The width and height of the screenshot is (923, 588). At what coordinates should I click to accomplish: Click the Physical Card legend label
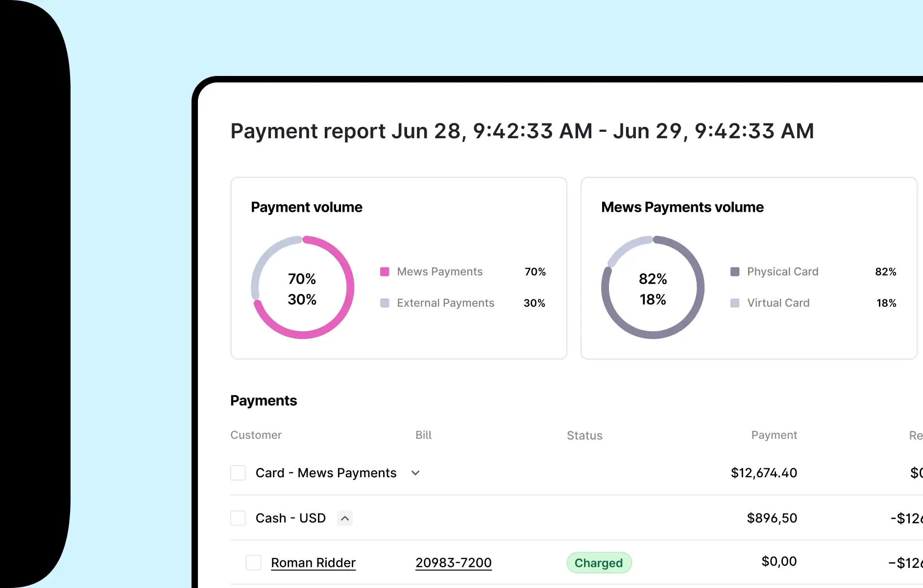point(783,271)
